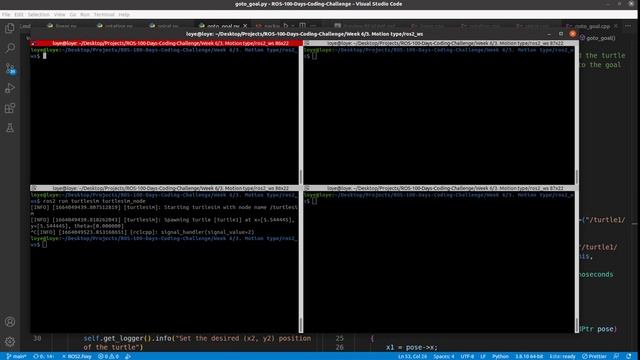Open the feedback icon in status bar
Screen dimensions: 640x360
[616, 356]
